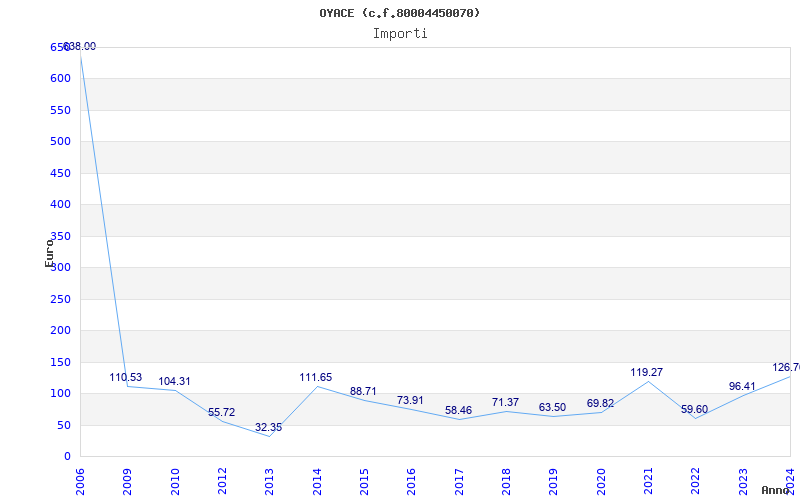Click the 2014 x-axis year label
The height and width of the screenshot is (500, 800).
[x=317, y=482]
